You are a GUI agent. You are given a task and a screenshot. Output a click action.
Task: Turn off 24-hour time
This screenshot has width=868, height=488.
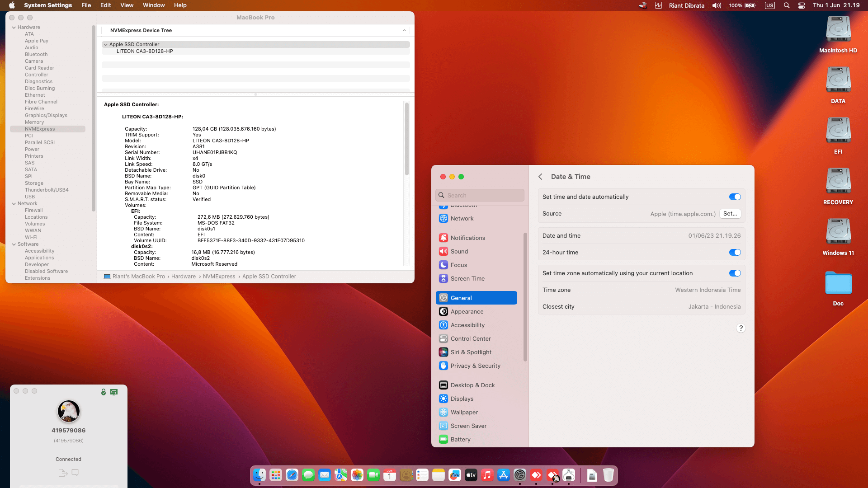(735, 252)
